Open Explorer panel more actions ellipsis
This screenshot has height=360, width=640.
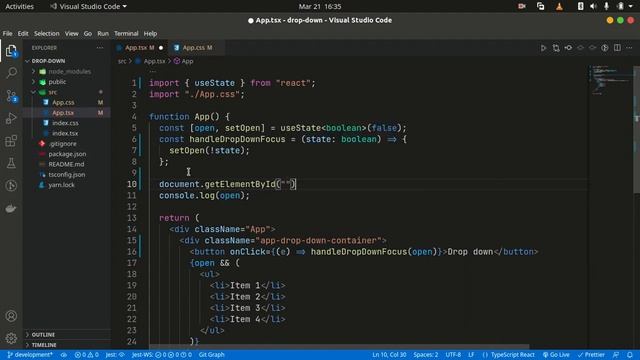[x=100, y=48]
